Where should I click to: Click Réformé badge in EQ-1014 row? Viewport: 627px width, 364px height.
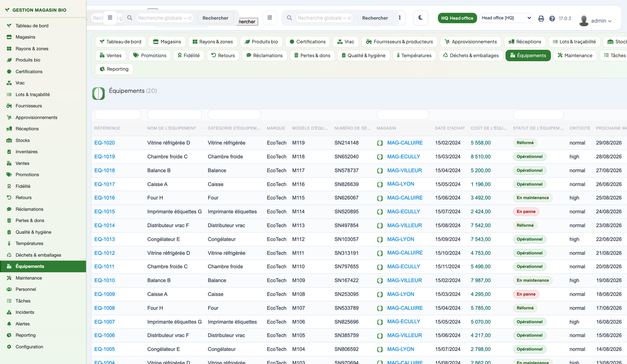[x=525, y=225]
